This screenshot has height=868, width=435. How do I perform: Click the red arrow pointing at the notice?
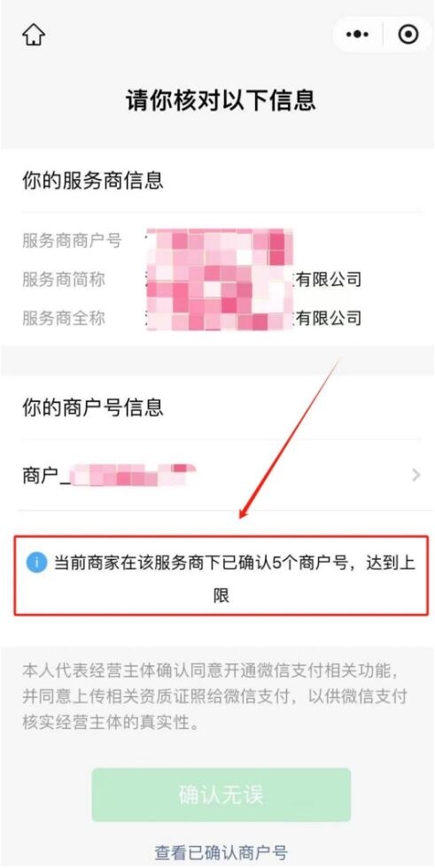click(x=291, y=438)
